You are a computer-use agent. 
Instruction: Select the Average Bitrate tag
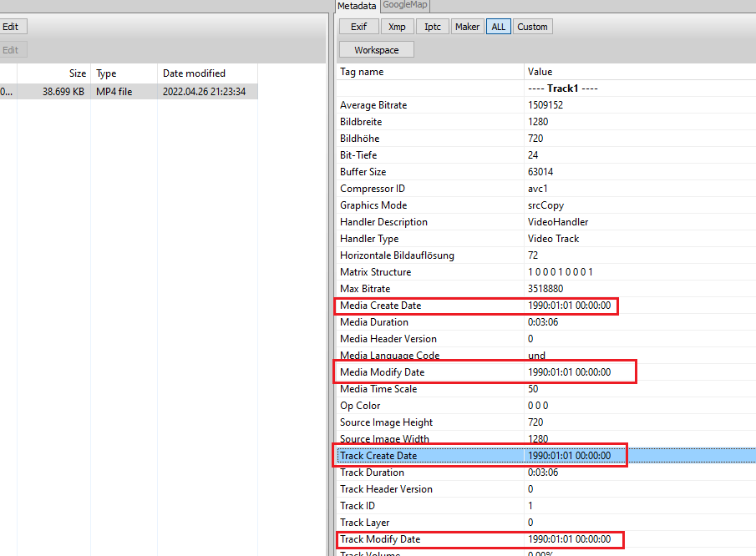(546, 105)
